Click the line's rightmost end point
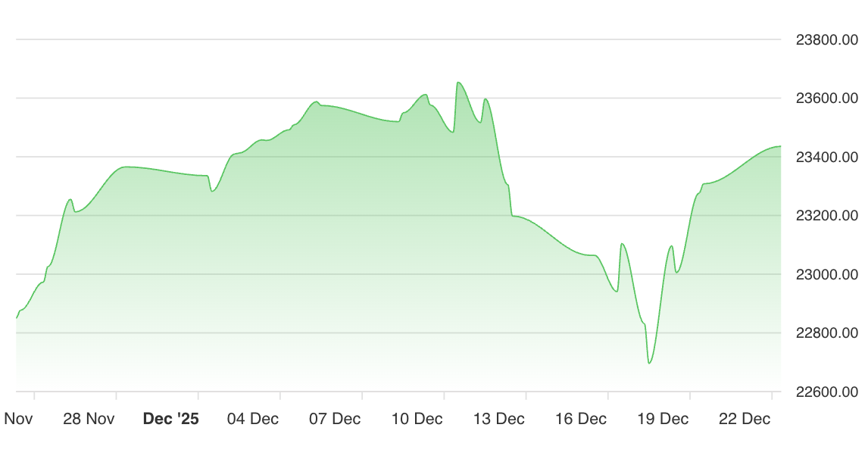 coord(780,146)
